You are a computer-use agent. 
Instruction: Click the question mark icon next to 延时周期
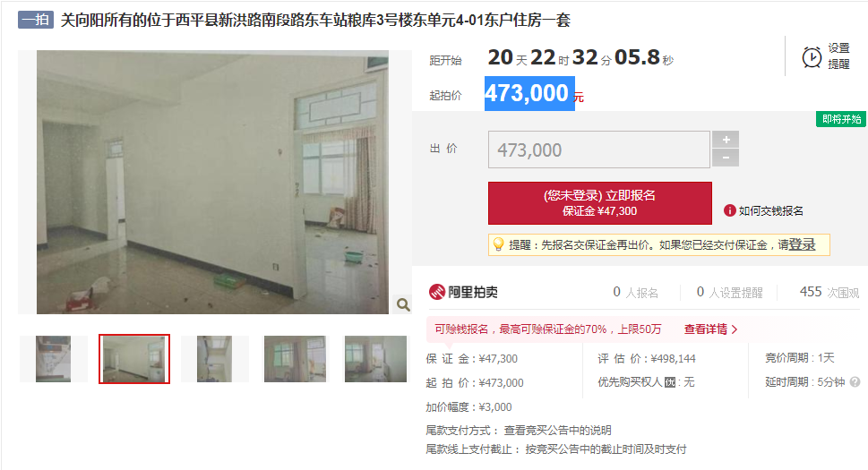855,382
